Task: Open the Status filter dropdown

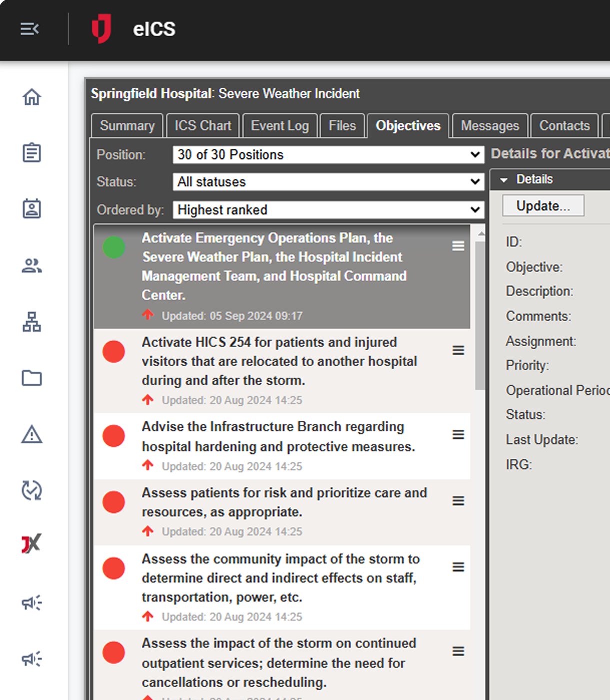Action: 328,182
